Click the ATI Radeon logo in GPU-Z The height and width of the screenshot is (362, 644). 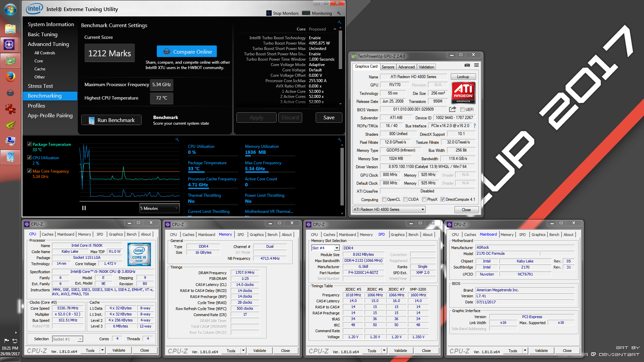tap(463, 93)
